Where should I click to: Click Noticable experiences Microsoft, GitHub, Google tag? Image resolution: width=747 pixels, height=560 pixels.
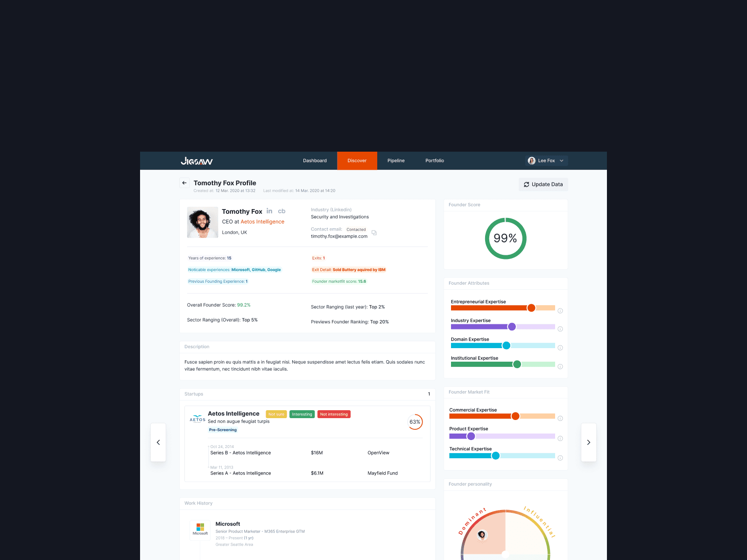pos(234,270)
